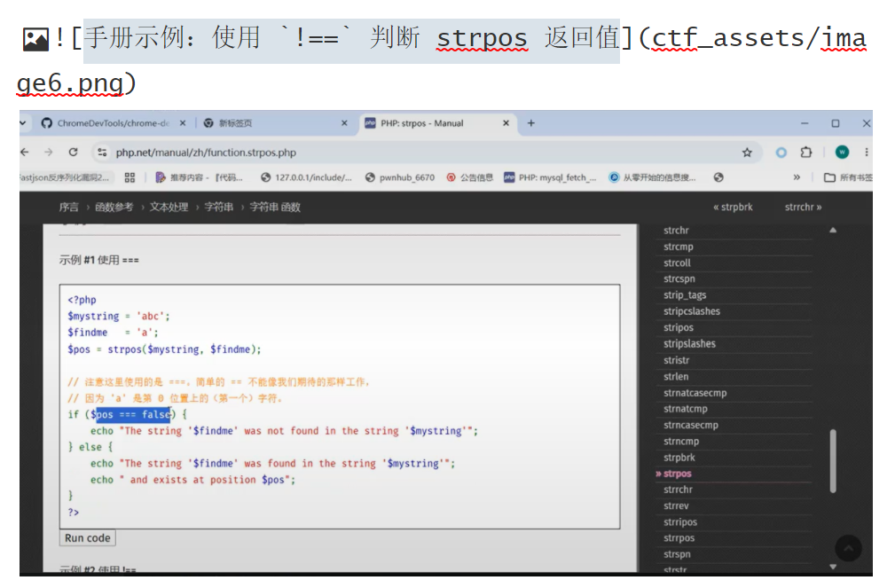Open the fastjson反序列化漏洞 bookmark
Viewport: 895px width, 588px height.
pos(64,177)
